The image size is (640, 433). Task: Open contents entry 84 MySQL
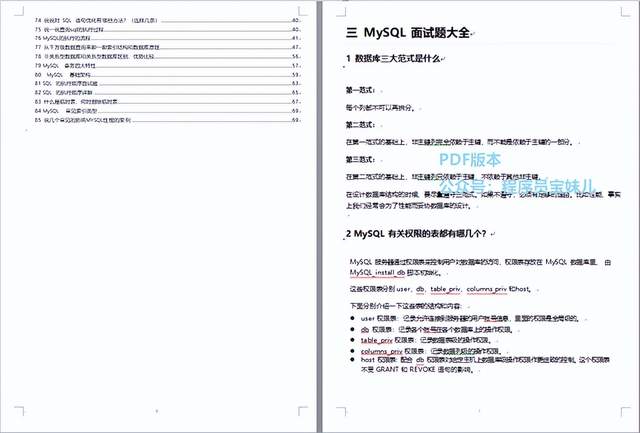[x=167, y=111]
